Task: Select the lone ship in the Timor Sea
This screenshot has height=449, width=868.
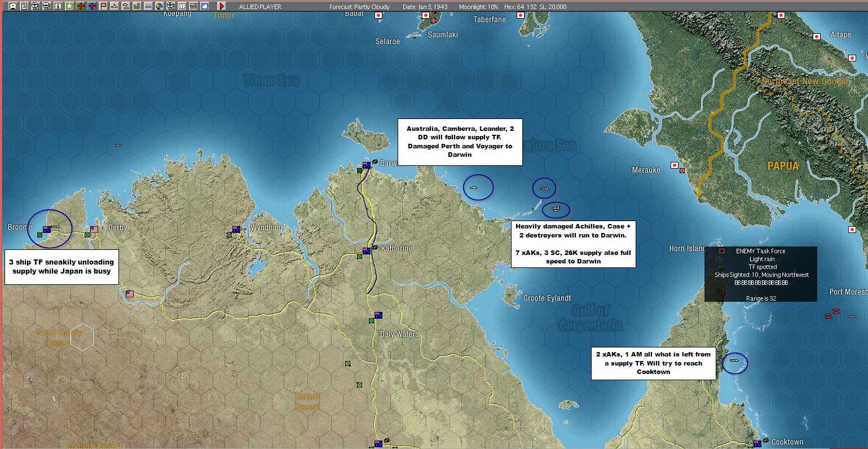Action: (118, 145)
